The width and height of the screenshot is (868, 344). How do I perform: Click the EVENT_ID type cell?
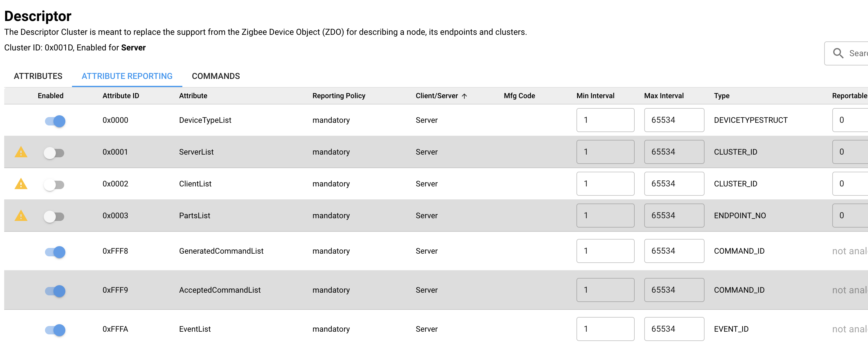click(x=731, y=329)
